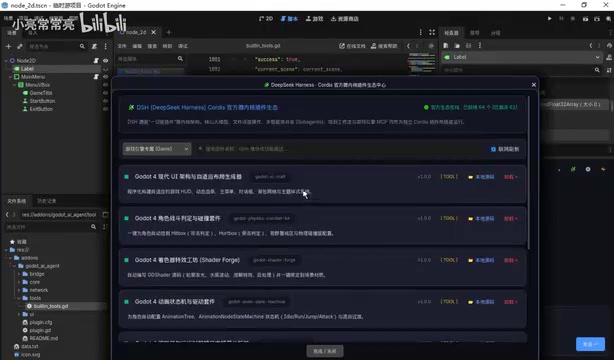
Task: Open the script attached to MainMenu
Action: click(x=96, y=77)
